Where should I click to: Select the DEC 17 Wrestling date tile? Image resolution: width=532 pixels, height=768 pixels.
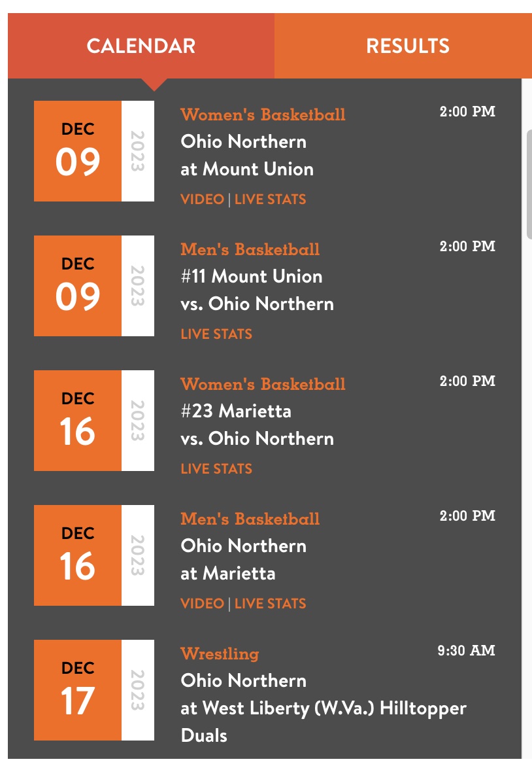(94, 689)
